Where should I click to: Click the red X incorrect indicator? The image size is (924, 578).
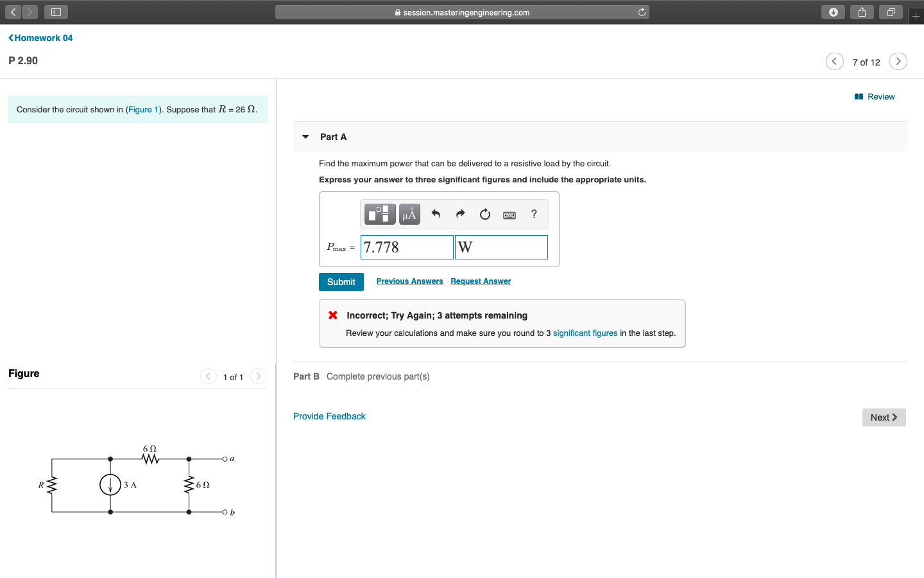pyautogui.click(x=332, y=315)
